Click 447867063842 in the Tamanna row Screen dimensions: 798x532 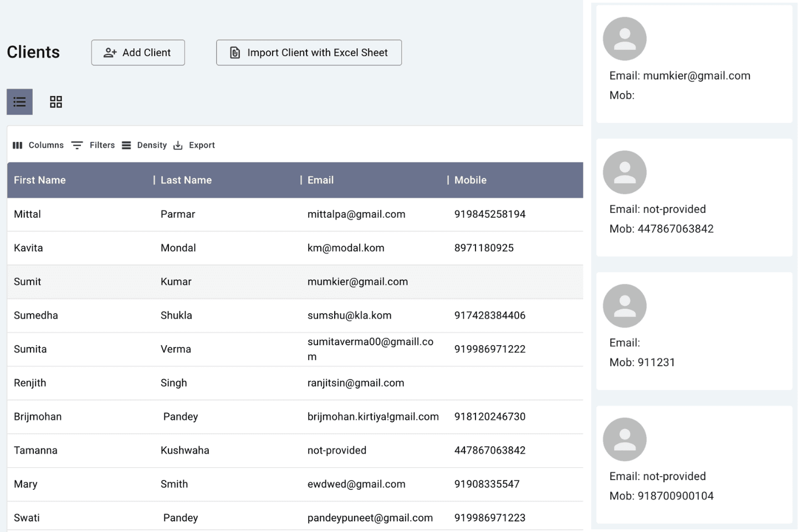coord(490,451)
